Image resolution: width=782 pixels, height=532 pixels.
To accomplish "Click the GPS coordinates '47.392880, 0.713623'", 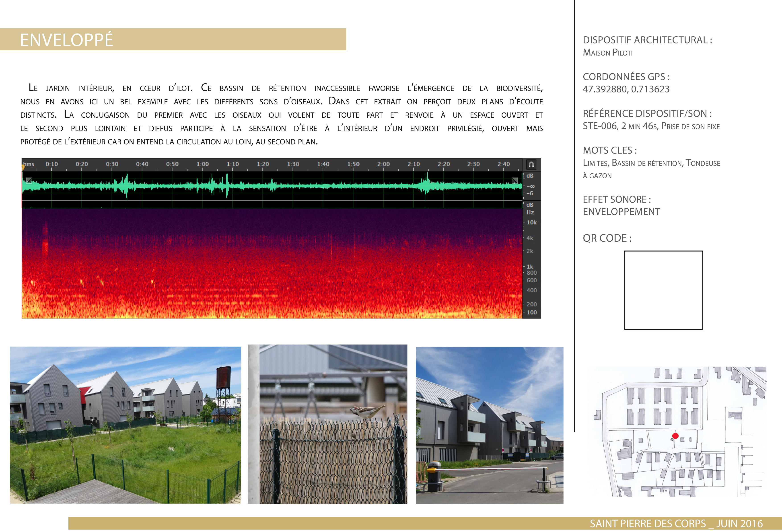I will [x=626, y=89].
